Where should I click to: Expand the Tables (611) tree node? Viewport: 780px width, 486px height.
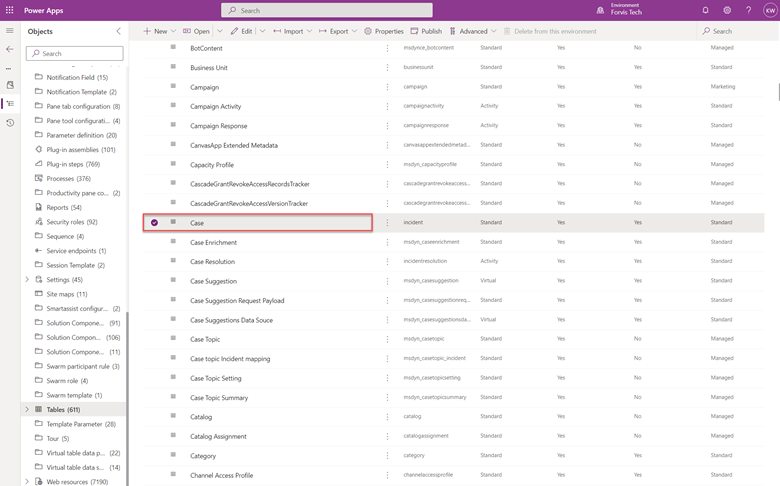coord(28,409)
